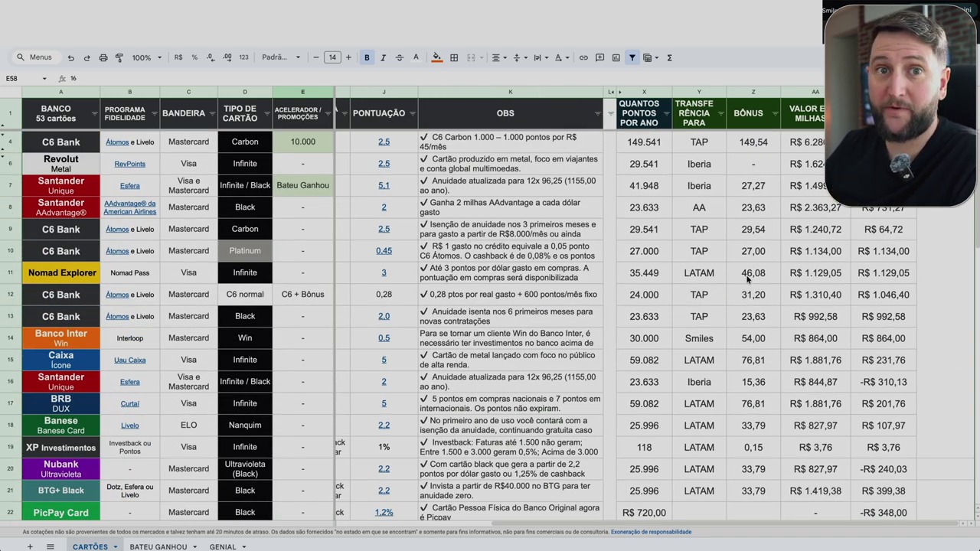Click the Undo arrow in toolbar
Viewport: 980px width, 551px height.
point(70,57)
